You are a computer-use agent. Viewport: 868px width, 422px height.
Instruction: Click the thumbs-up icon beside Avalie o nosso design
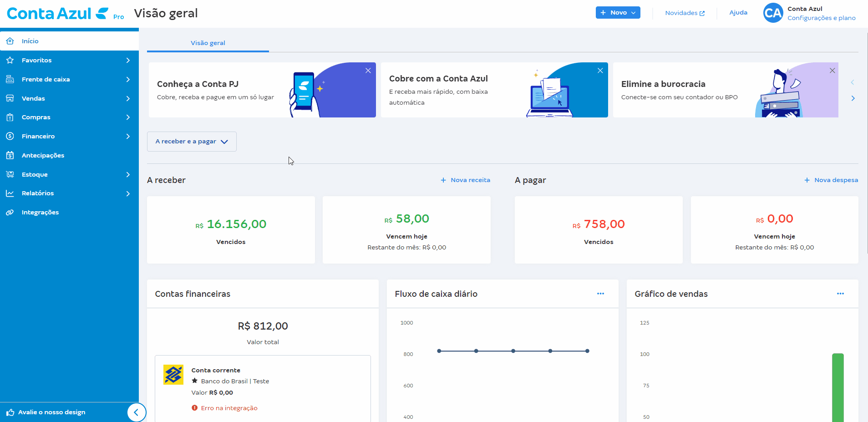pyautogui.click(x=10, y=412)
